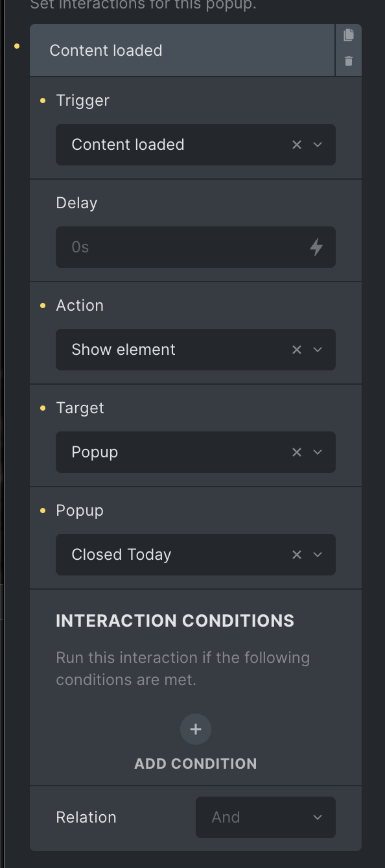385x868 pixels.
Task: Delete the Content loaded interaction
Action: 349,61
